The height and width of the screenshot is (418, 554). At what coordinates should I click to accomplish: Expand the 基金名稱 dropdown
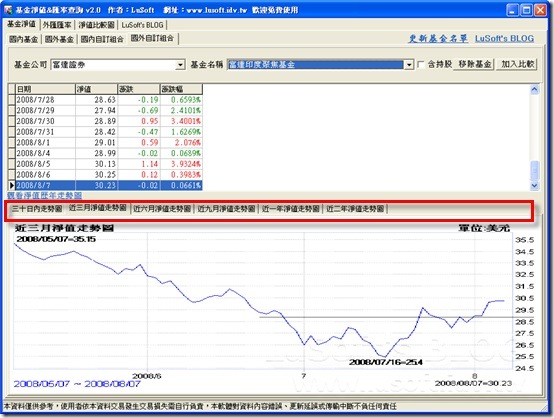(409, 65)
